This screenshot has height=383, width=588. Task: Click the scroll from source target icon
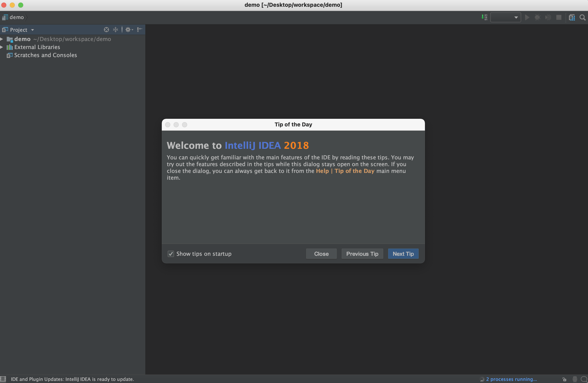point(106,30)
